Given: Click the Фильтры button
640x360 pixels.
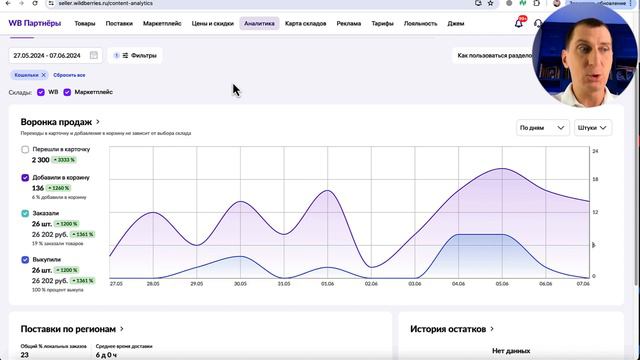Looking at the screenshot, I should [x=135, y=56].
